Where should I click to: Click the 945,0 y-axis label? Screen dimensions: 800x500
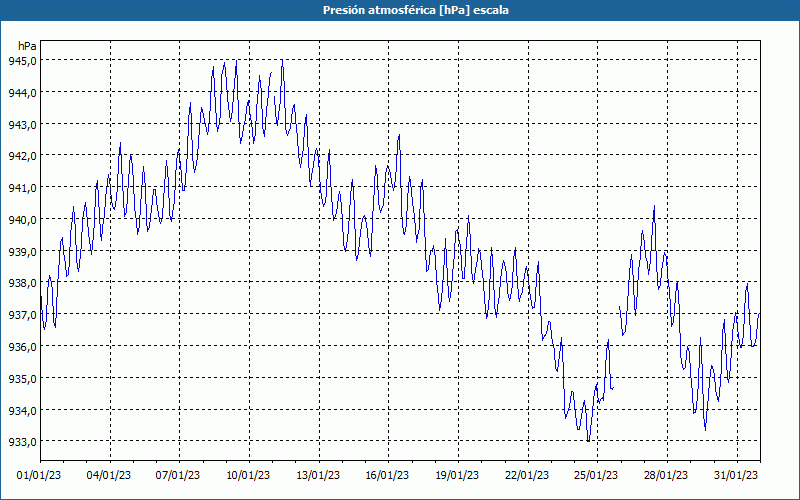(x=22, y=61)
